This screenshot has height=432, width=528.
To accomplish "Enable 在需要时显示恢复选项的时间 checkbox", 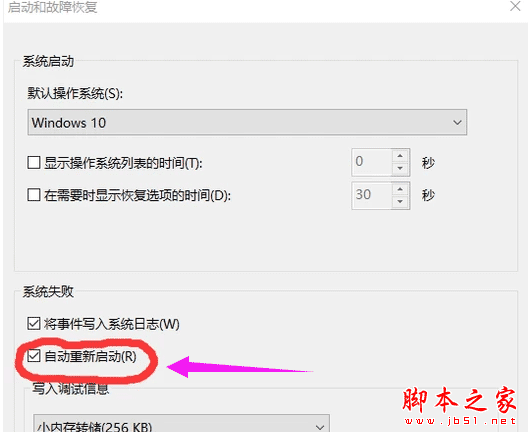I will 34,195.
